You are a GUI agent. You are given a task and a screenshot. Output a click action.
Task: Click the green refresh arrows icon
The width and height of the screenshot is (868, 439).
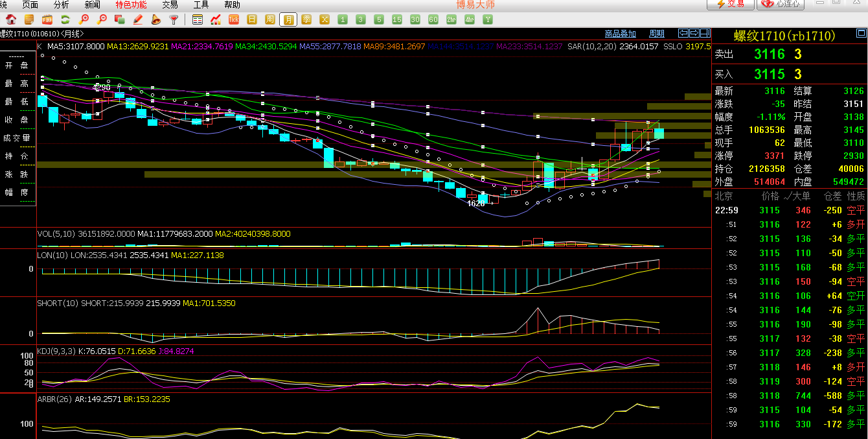click(x=65, y=19)
